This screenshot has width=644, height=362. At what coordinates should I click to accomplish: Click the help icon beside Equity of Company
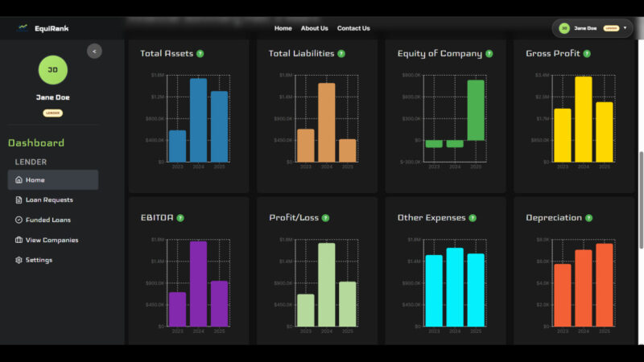point(489,54)
